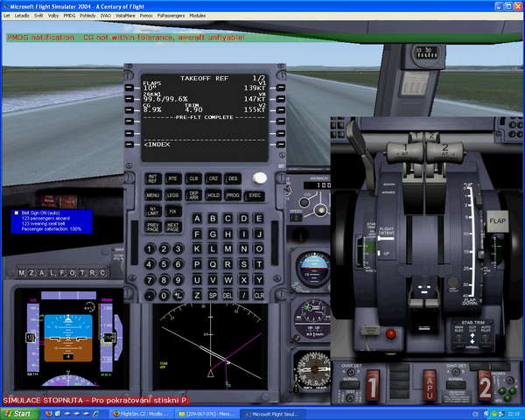525x420 pixels.
Task: Adjust the FLAP lever handle
Action: click(498, 221)
